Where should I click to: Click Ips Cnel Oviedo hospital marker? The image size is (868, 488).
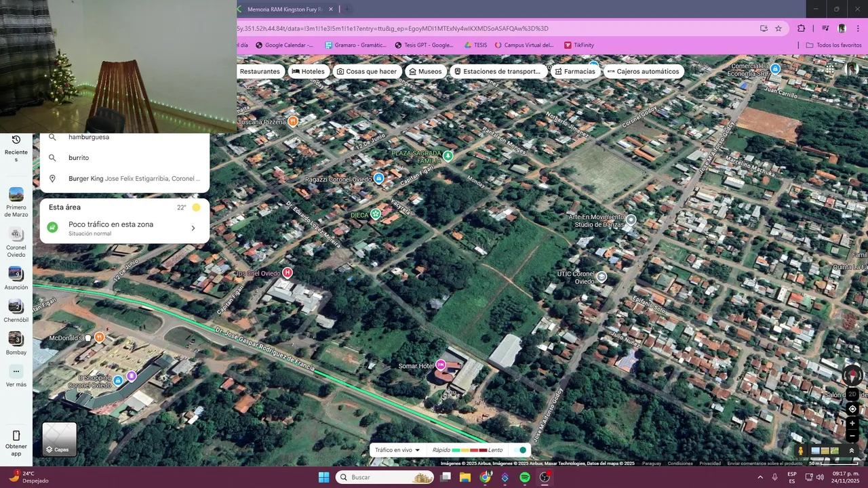[287, 272]
